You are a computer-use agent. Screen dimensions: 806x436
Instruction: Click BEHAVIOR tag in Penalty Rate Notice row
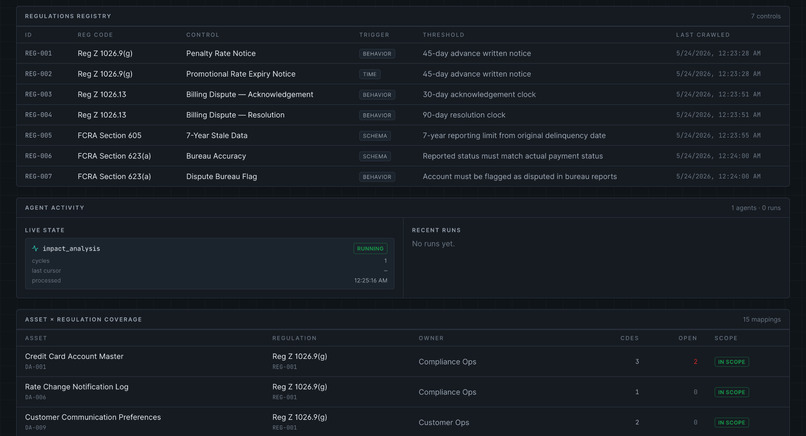(377, 53)
